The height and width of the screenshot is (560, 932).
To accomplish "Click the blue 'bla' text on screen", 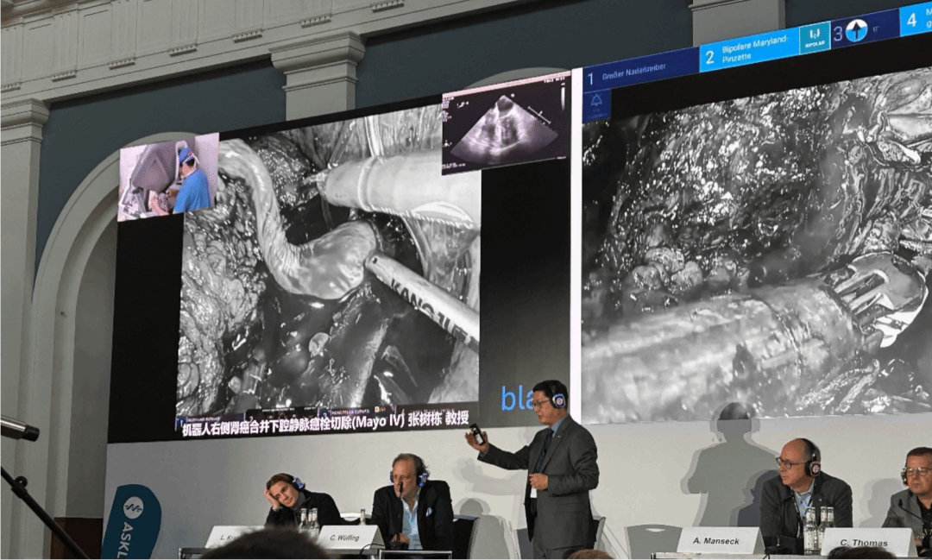I will [x=517, y=399].
